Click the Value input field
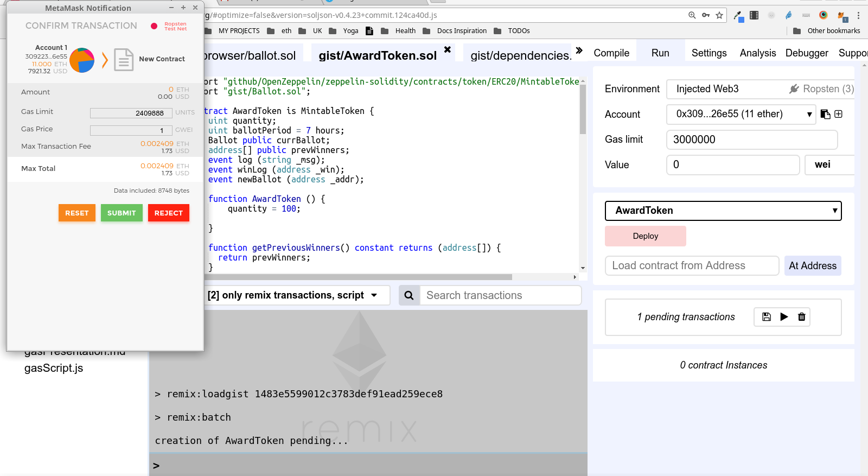The height and width of the screenshot is (476, 868). tap(733, 164)
